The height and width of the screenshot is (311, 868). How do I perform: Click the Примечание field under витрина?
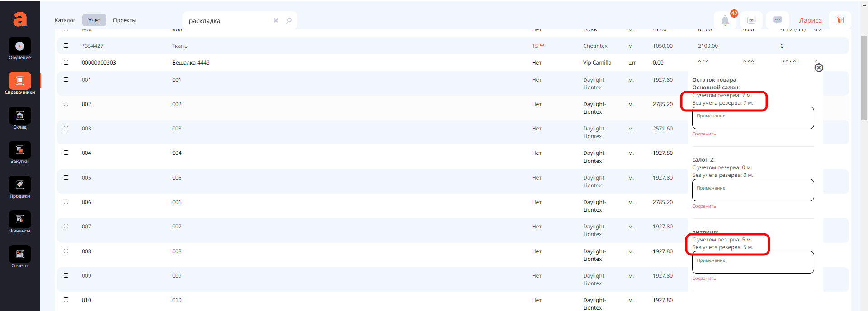click(753, 262)
